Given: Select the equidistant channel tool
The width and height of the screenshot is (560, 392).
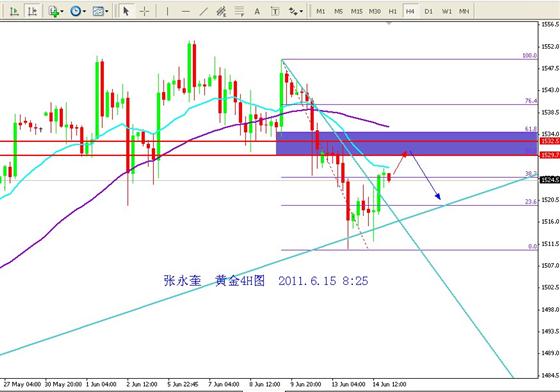Looking at the screenshot, I should coord(221,11).
